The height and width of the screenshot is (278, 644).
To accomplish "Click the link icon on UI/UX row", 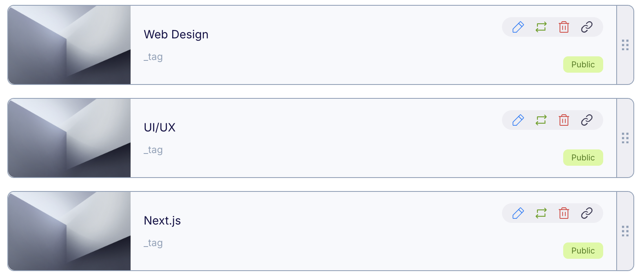I will [587, 120].
